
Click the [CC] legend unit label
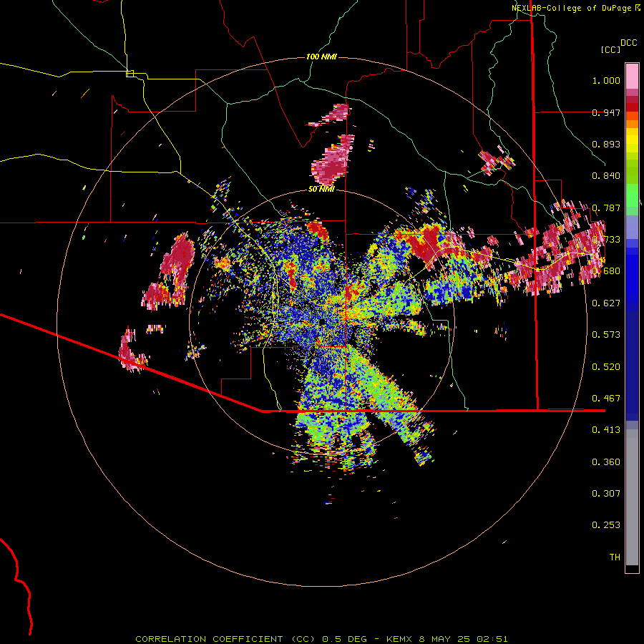click(x=610, y=49)
